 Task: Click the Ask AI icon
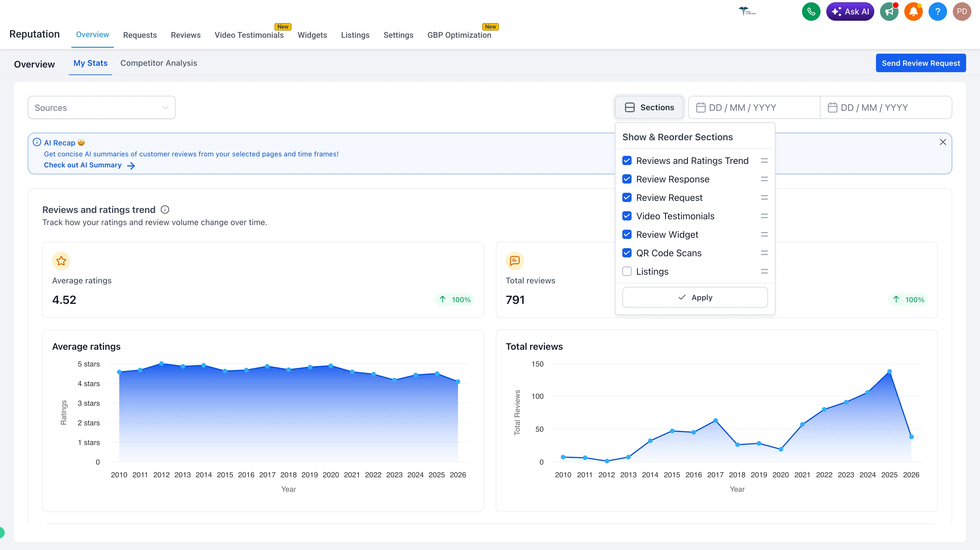[x=850, y=12]
